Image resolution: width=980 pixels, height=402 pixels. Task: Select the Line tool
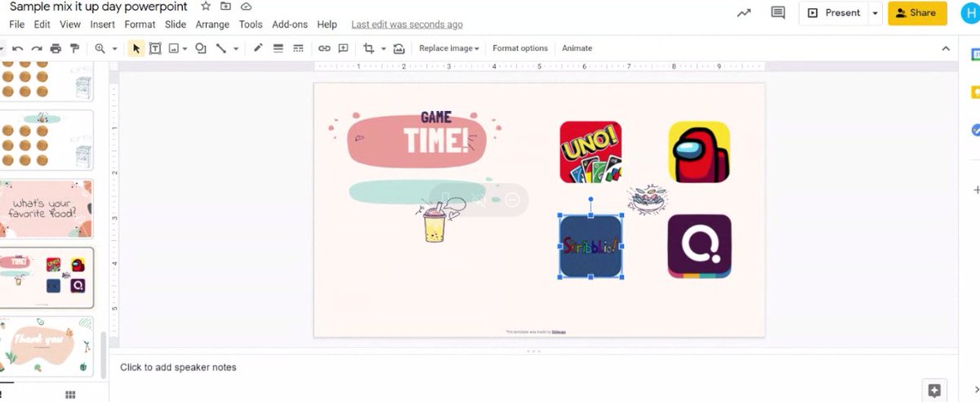point(220,48)
